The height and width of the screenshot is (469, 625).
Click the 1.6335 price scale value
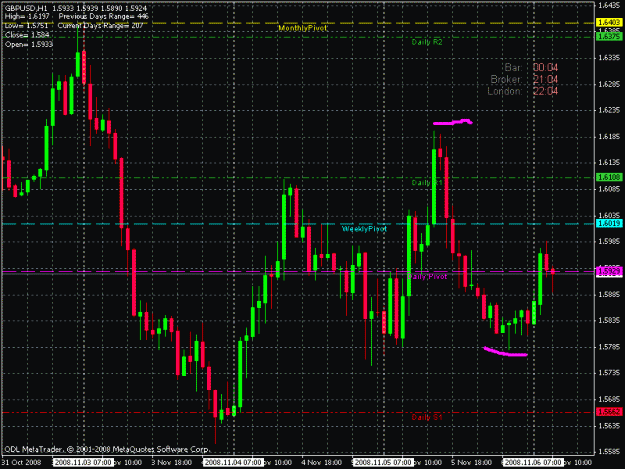pos(609,58)
